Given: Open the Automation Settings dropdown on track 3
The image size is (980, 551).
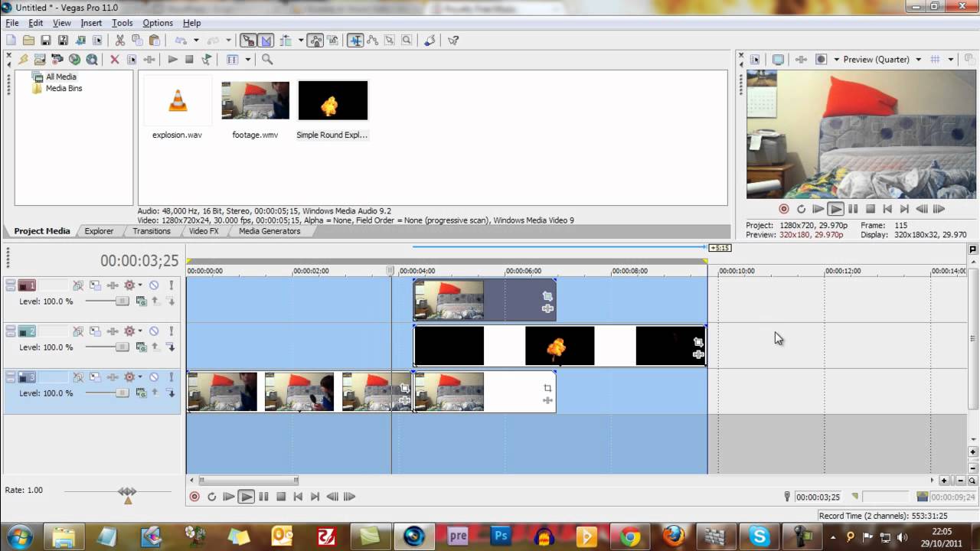Looking at the screenshot, I should tap(140, 377).
